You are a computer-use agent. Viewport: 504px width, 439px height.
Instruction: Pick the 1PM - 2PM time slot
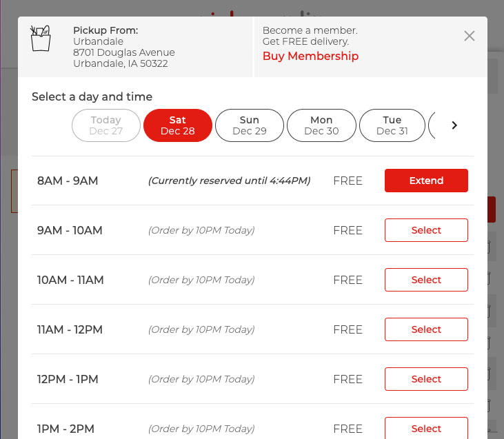click(x=426, y=427)
